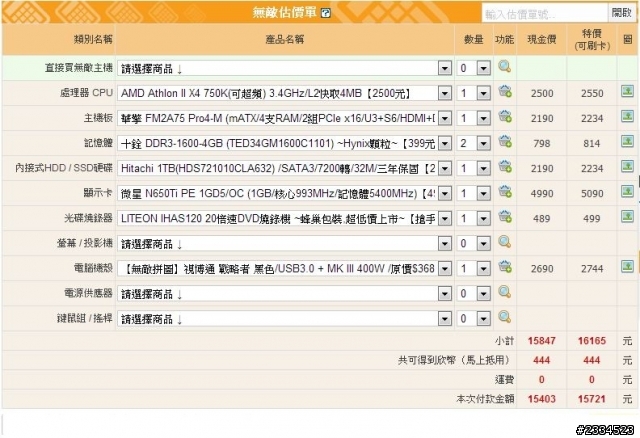Open the hard drive dropdown showing Hitachi 1TB

point(284,169)
